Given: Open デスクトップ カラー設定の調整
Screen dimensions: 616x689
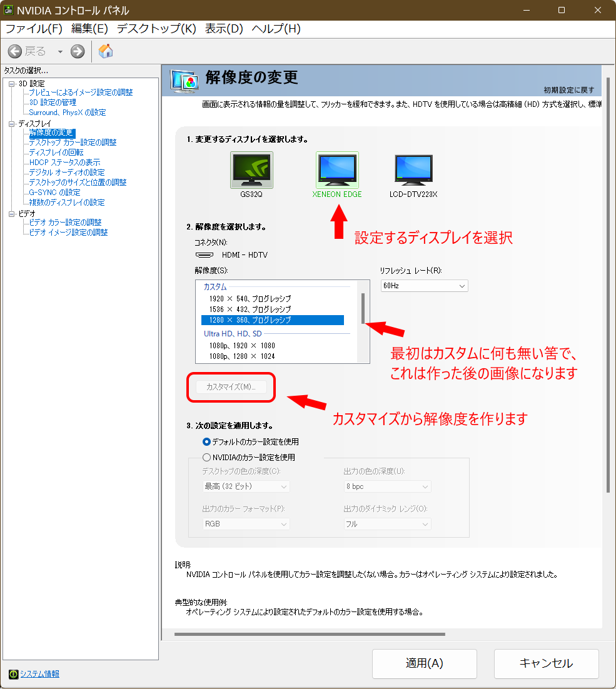Looking at the screenshot, I should click(73, 143).
